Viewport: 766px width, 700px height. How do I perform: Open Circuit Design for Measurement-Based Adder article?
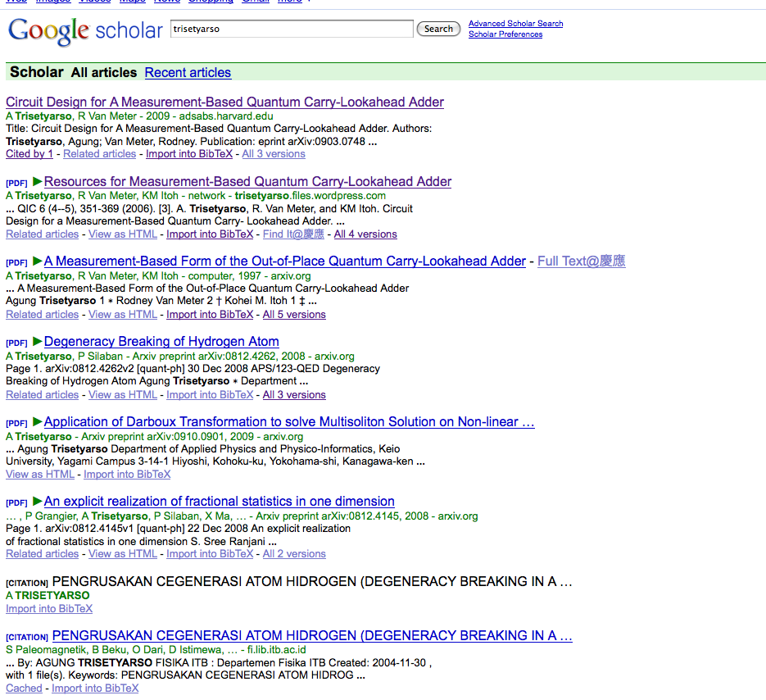click(224, 102)
